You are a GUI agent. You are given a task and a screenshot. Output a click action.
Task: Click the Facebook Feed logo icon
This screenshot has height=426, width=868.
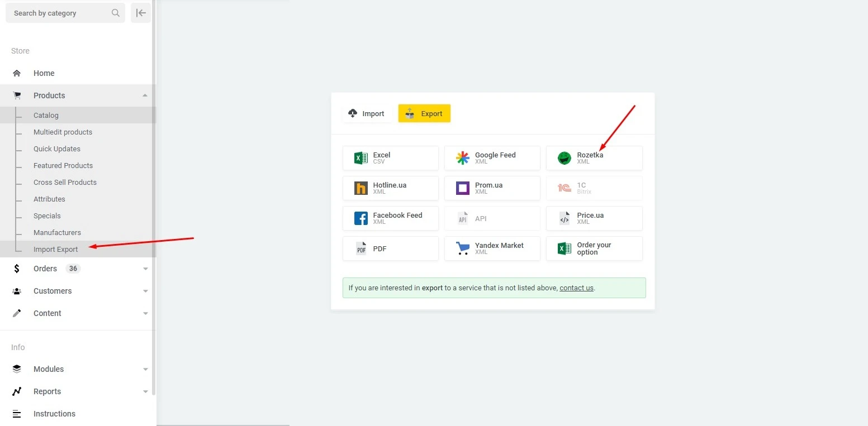point(361,218)
